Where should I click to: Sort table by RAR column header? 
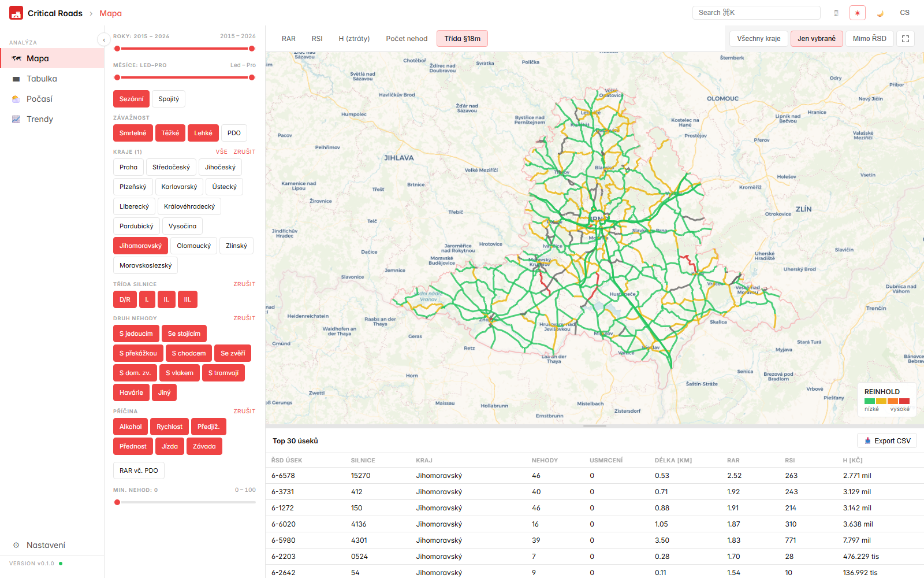tap(733, 460)
